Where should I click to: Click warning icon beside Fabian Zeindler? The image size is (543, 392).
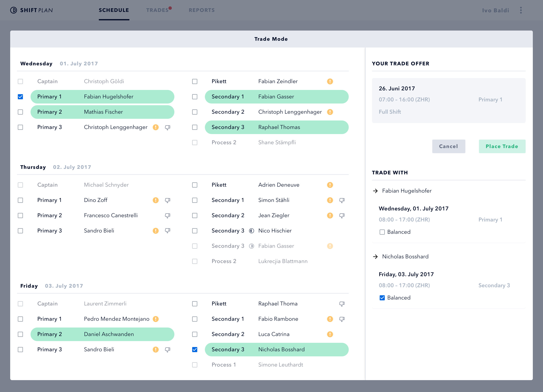pyautogui.click(x=330, y=81)
